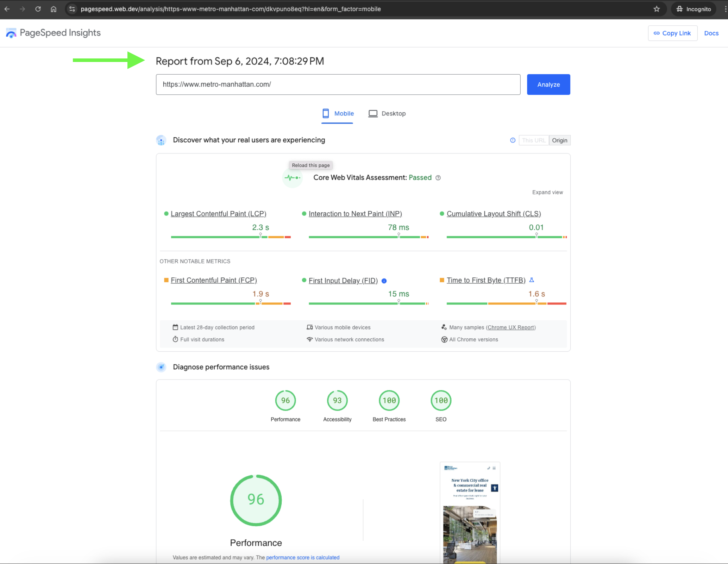
Task: Go back with the browser back arrow
Action: (x=7, y=9)
